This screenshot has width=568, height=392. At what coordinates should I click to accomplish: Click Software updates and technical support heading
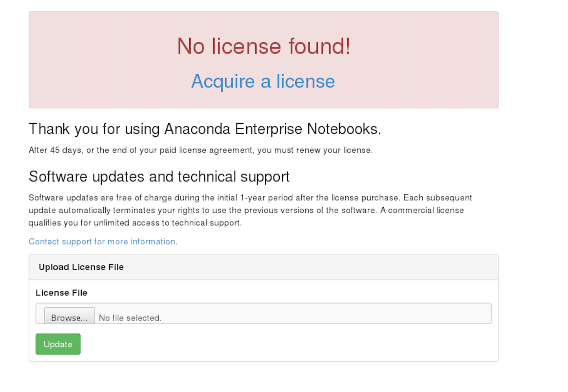tap(159, 177)
